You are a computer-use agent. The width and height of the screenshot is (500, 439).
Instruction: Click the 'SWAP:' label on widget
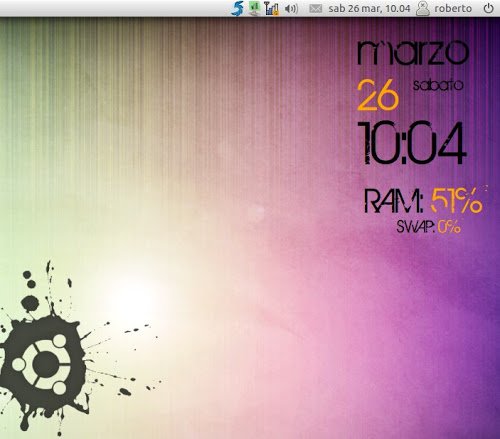[416, 227]
